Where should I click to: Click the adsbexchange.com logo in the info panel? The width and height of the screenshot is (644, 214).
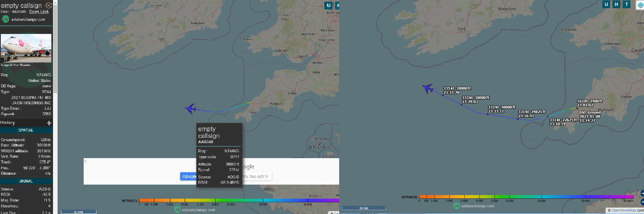click(6, 19)
